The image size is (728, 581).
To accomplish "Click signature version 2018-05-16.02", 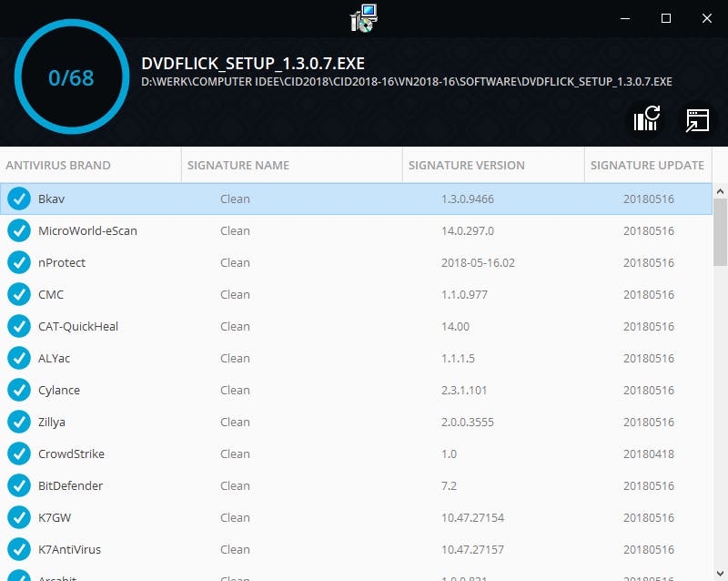I will (478, 262).
